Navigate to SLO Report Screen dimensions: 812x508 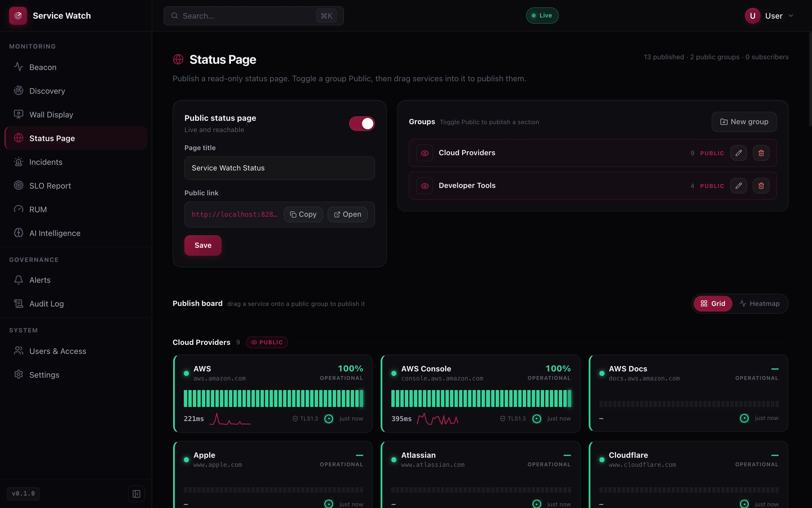pyautogui.click(x=76, y=185)
